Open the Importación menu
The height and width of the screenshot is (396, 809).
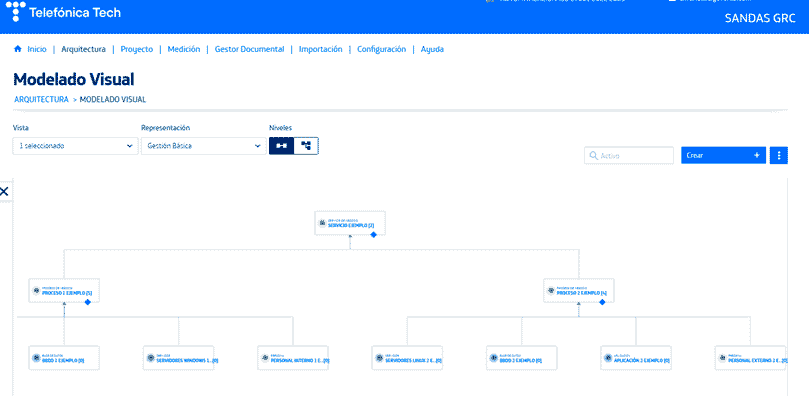pos(320,50)
